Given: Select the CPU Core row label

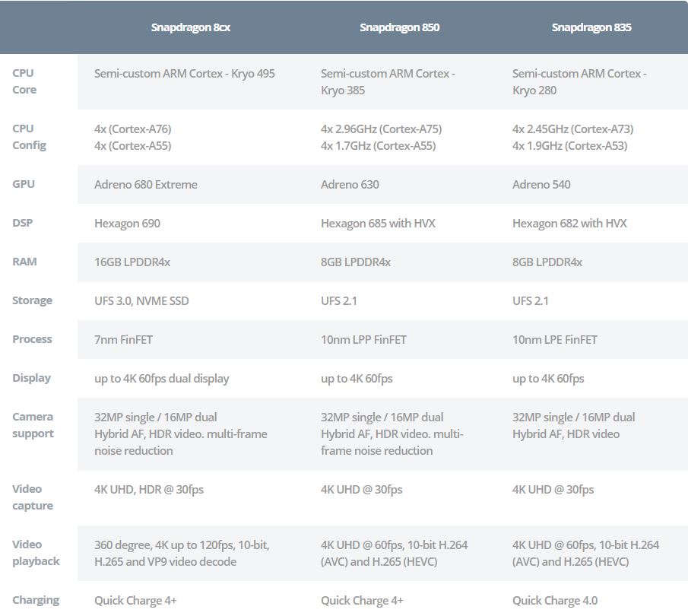Looking at the screenshot, I should (x=24, y=81).
